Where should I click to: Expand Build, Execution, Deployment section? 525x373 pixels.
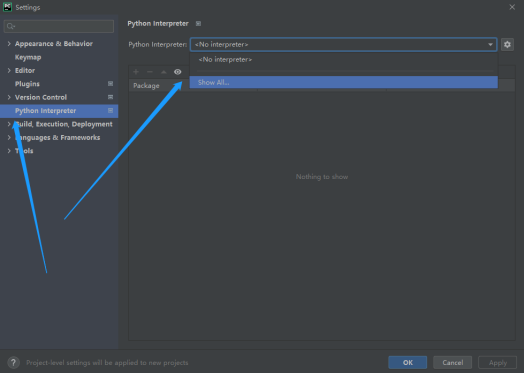click(x=9, y=124)
